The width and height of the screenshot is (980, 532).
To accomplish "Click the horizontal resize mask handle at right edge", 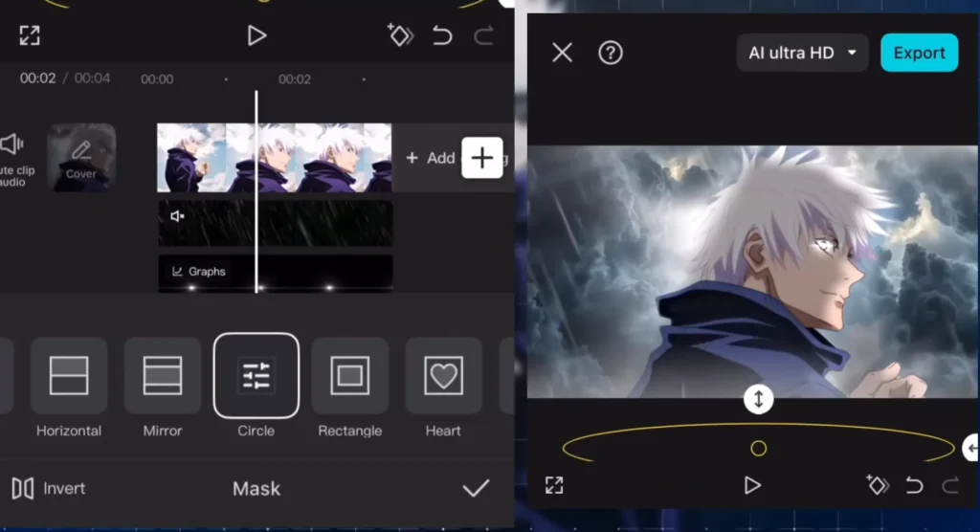I will (972, 448).
